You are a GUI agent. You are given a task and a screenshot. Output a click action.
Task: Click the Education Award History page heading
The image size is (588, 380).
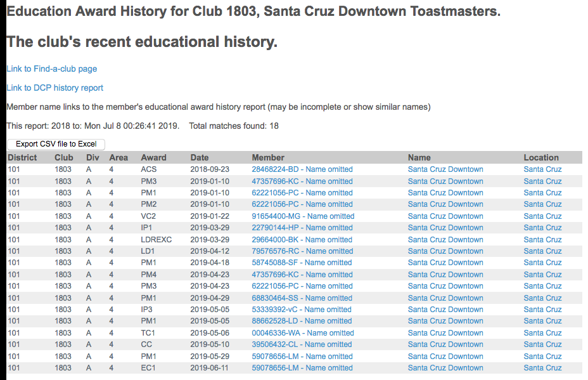coord(253,11)
